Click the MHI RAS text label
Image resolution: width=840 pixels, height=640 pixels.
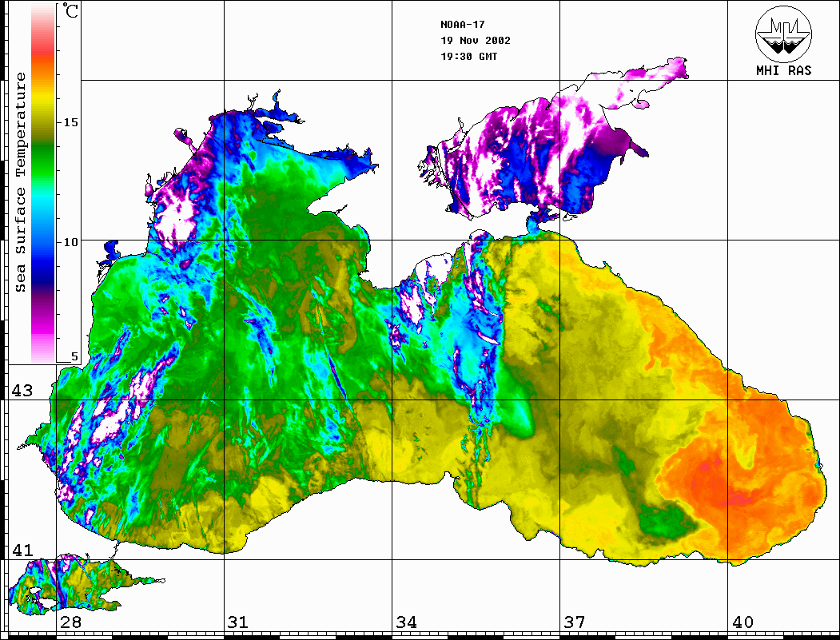tap(784, 70)
